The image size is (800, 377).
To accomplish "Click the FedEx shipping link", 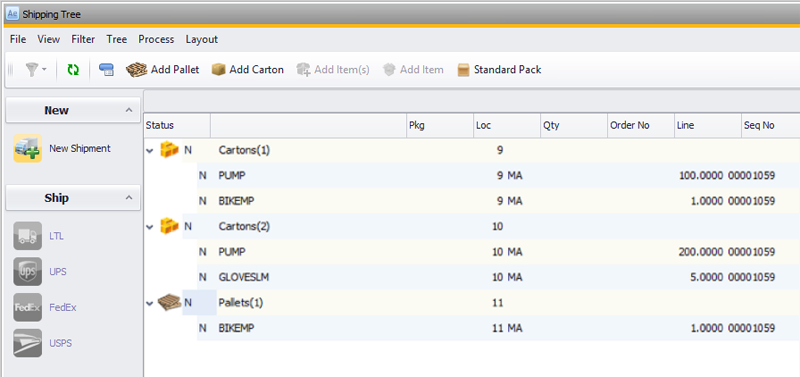I will click(63, 307).
